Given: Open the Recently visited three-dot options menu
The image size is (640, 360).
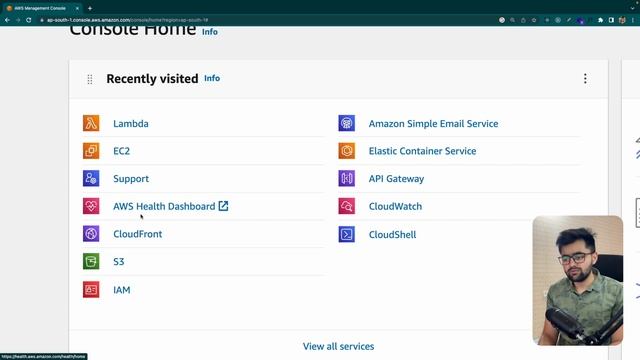Looking at the screenshot, I should click(x=585, y=78).
